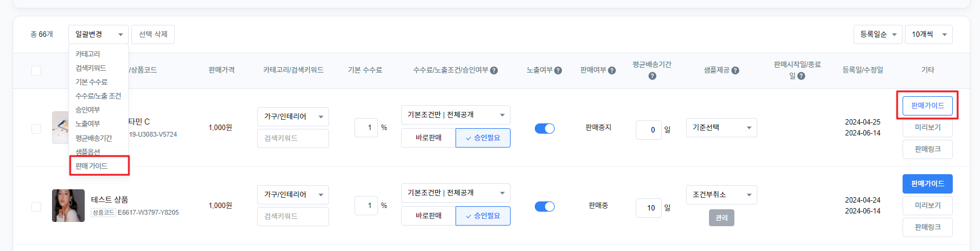Click help icon beside 수수료/노출조건/승인여부 header
This screenshot has width=980, height=251.
click(494, 70)
